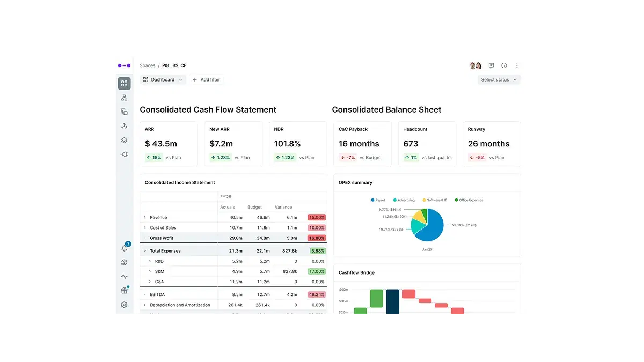Open the Runway metric card
Screen dimensions: 644x362
click(492, 144)
